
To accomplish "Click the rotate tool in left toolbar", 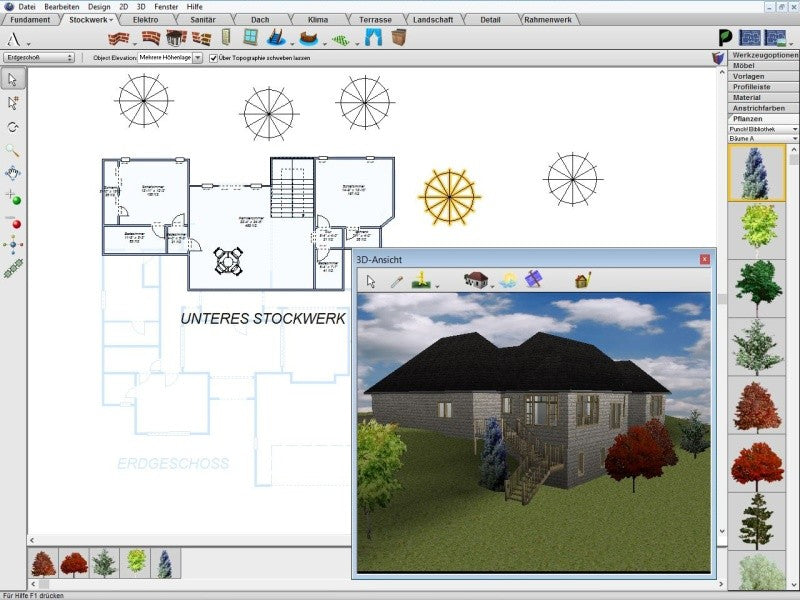I will [x=13, y=127].
